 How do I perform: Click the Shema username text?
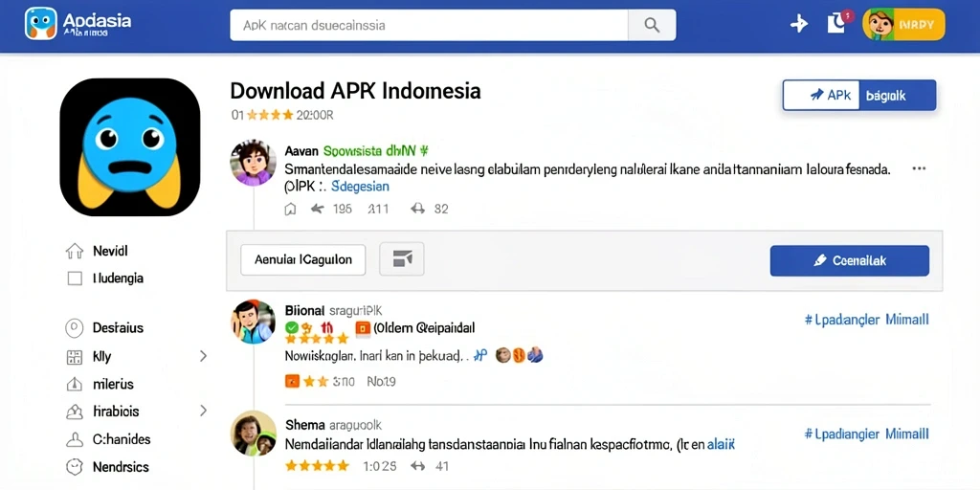(304, 425)
